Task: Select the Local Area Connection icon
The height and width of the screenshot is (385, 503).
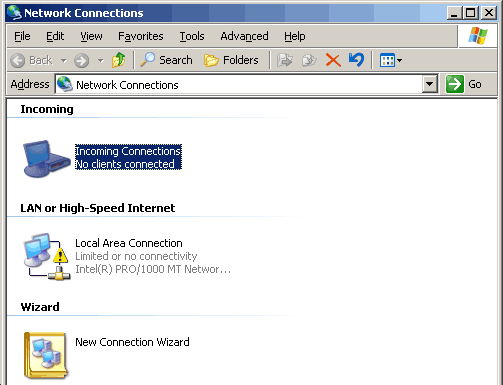Action: point(46,256)
